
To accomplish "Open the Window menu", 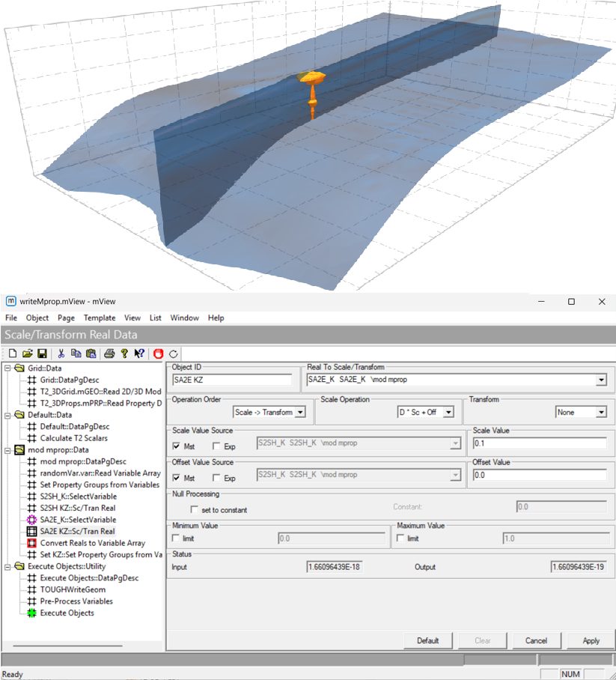I will [x=184, y=318].
